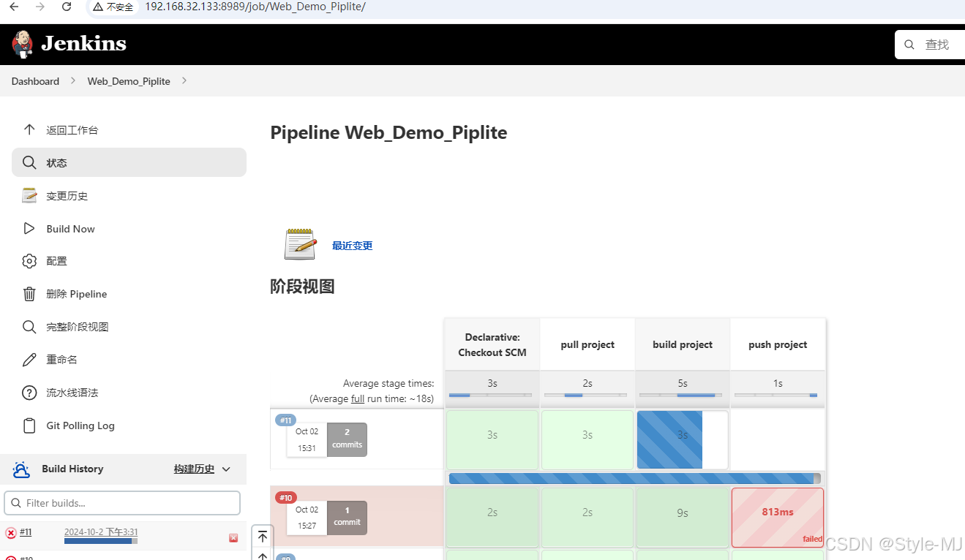Click the pull project column header

coord(587,344)
